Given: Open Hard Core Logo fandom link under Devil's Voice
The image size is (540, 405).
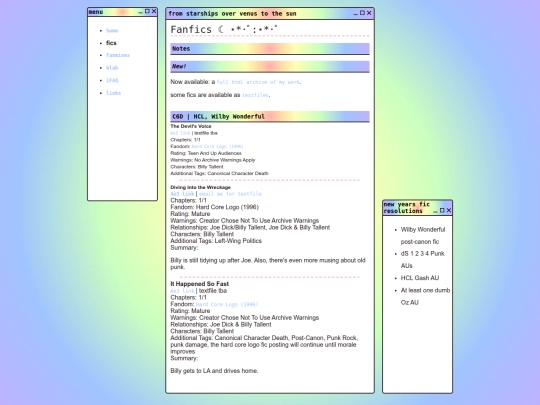Looking at the screenshot, I should pos(217,146).
